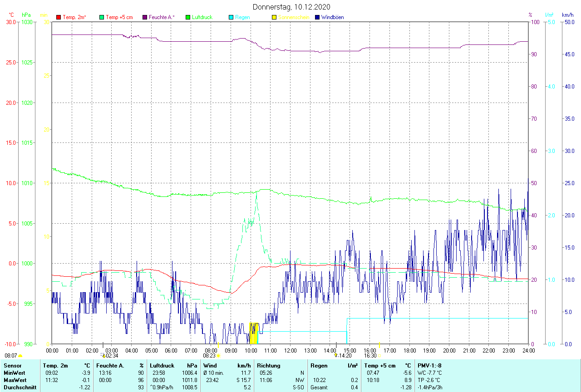
Task: Click the '°C' unit label at top left
Action: (12, 15)
